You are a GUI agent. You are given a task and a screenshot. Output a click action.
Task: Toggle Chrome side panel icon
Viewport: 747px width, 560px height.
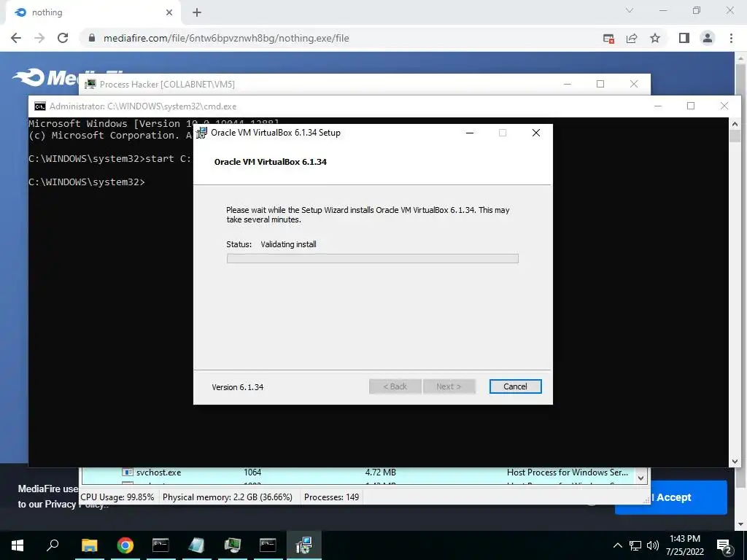[x=684, y=38]
